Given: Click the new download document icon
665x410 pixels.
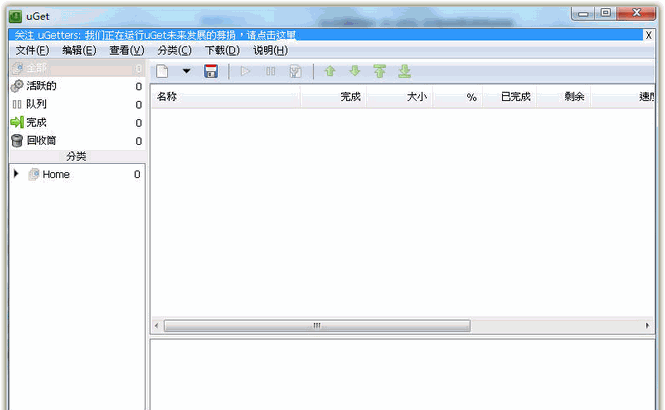Looking at the screenshot, I should point(163,71).
